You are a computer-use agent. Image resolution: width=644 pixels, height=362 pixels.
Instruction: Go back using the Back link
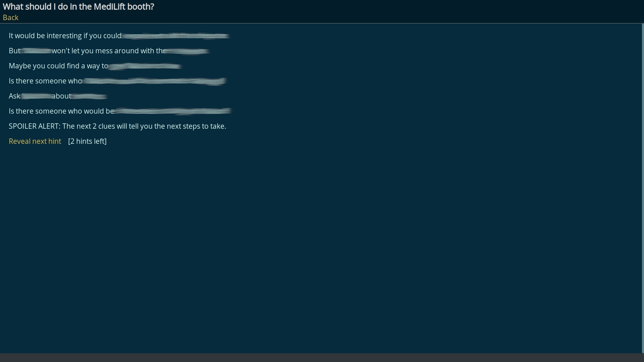point(10,17)
